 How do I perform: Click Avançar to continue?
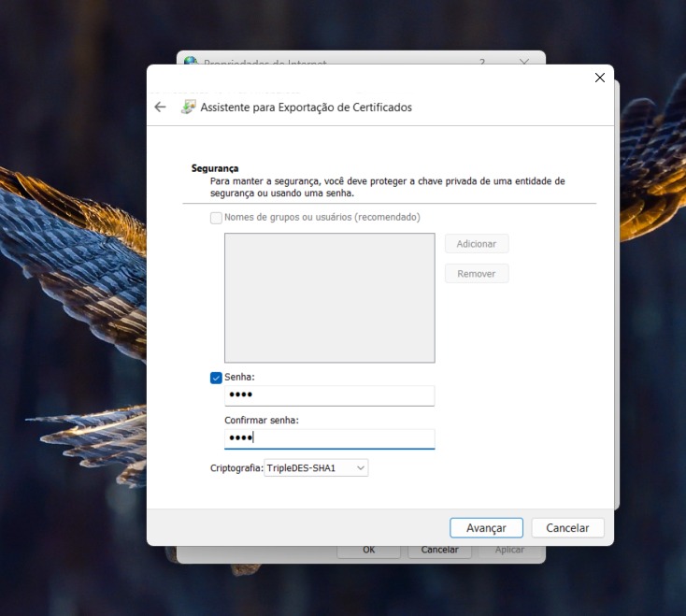coord(486,528)
